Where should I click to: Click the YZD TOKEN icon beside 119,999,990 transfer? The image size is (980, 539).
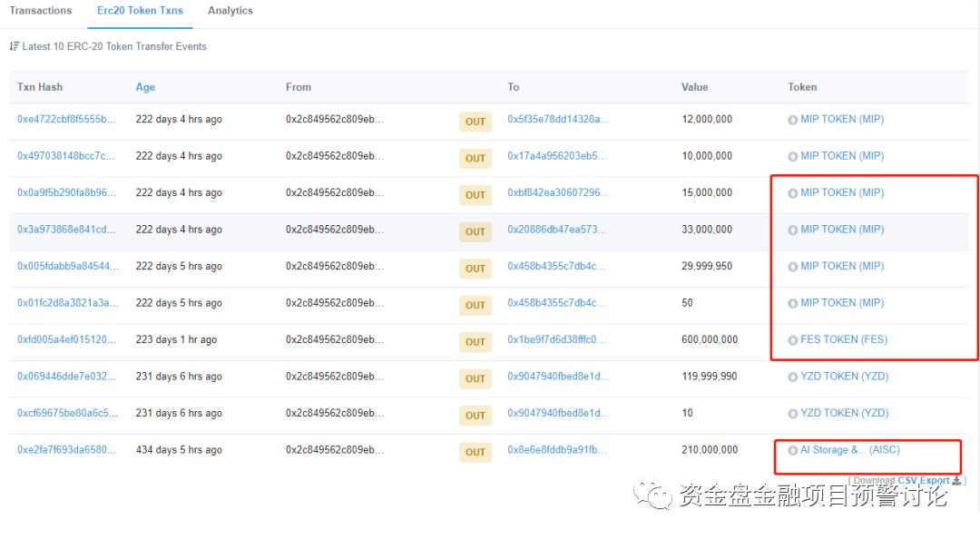[x=792, y=376]
